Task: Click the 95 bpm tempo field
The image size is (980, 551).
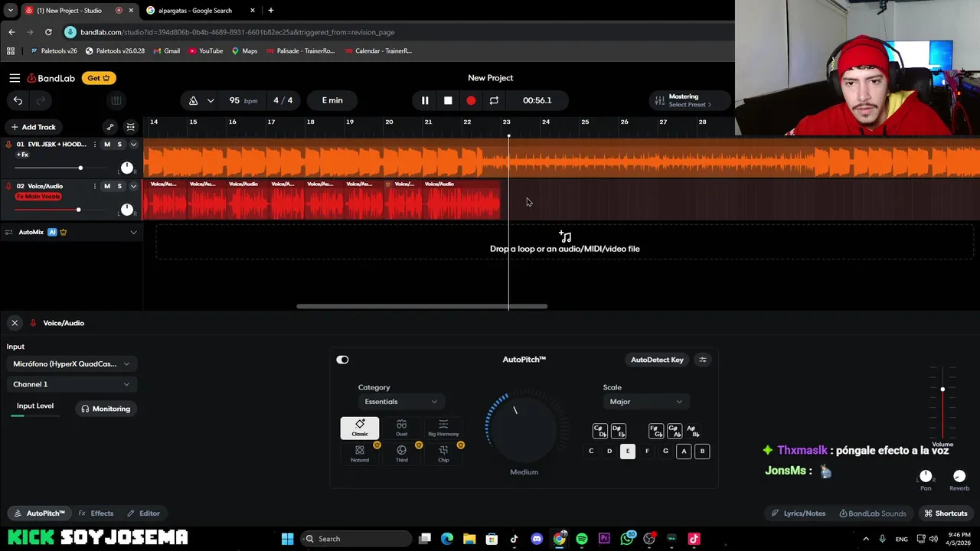Action: [242, 100]
